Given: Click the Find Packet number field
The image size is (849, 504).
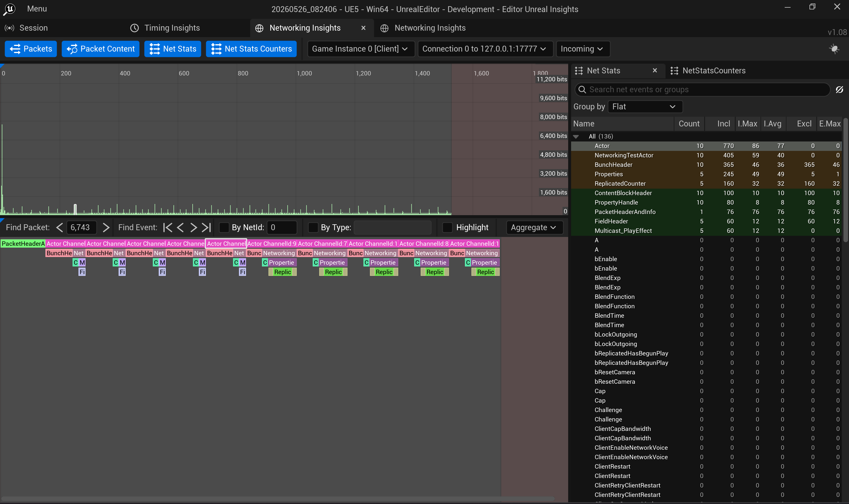Looking at the screenshot, I should tap(82, 228).
